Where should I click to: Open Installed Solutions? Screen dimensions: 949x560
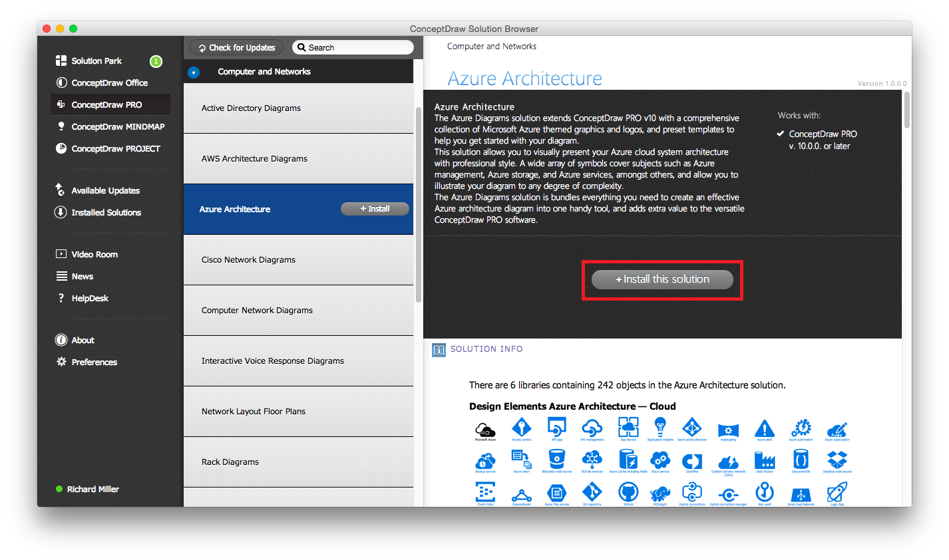pyautogui.click(x=98, y=212)
